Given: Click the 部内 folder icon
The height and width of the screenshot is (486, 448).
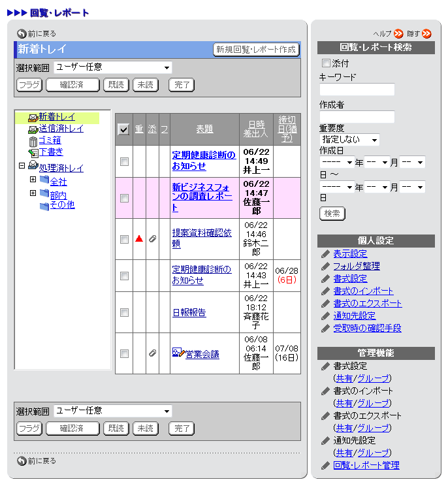Looking at the screenshot, I should pyautogui.click(x=44, y=193).
